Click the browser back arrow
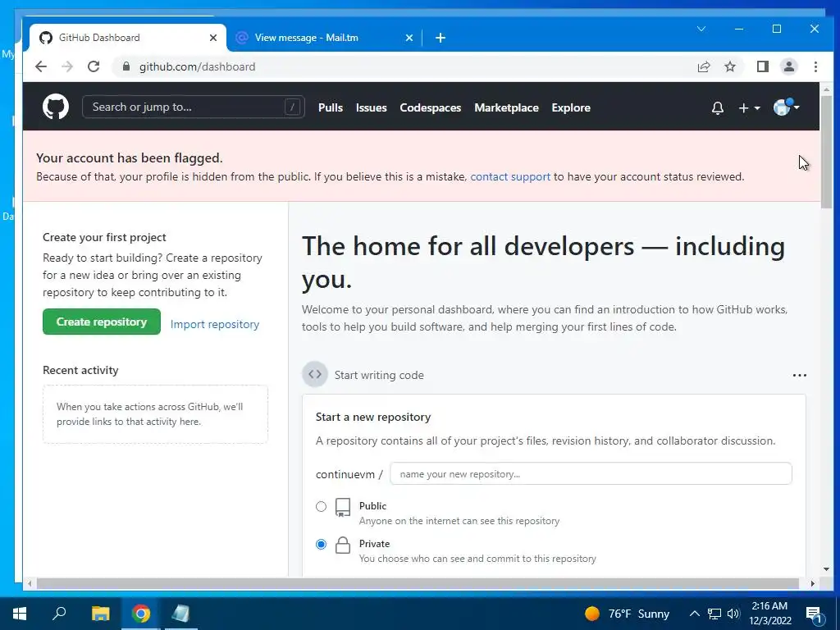This screenshot has height=630, width=840. tap(41, 66)
